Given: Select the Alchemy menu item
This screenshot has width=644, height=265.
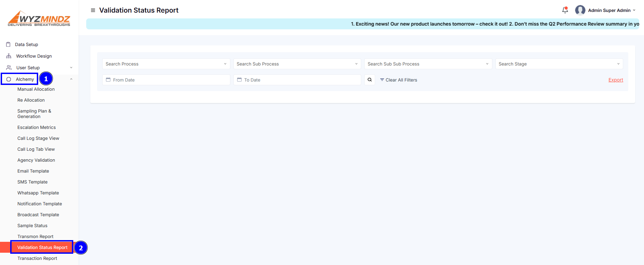Looking at the screenshot, I should [x=25, y=79].
